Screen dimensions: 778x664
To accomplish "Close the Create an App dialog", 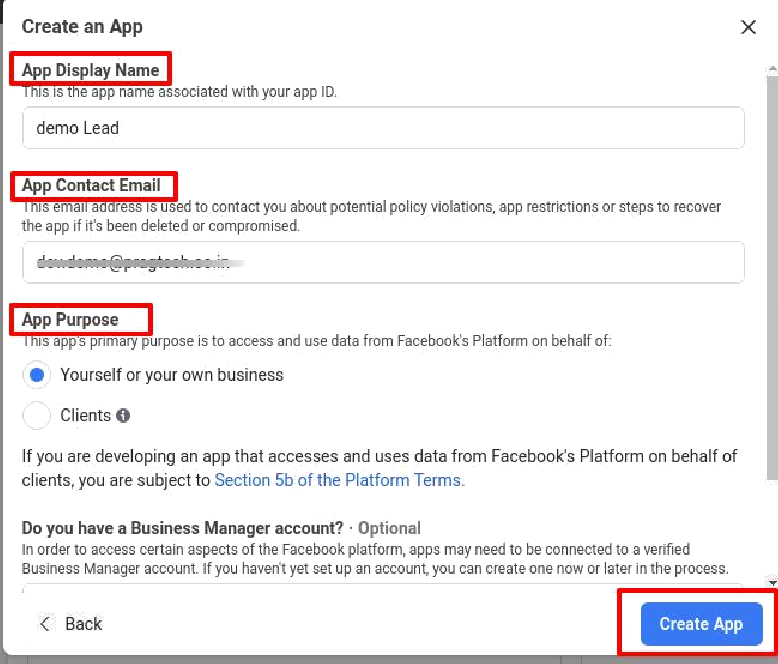I will pyautogui.click(x=748, y=27).
